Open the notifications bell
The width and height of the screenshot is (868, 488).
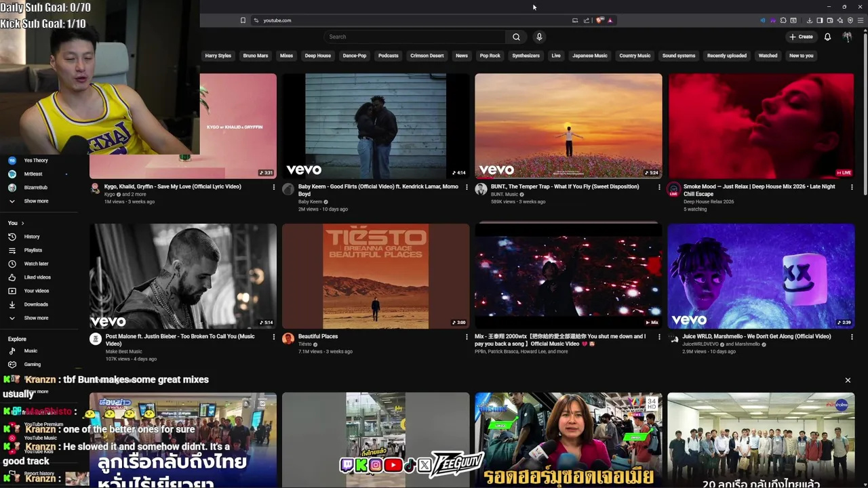tap(827, 37)
